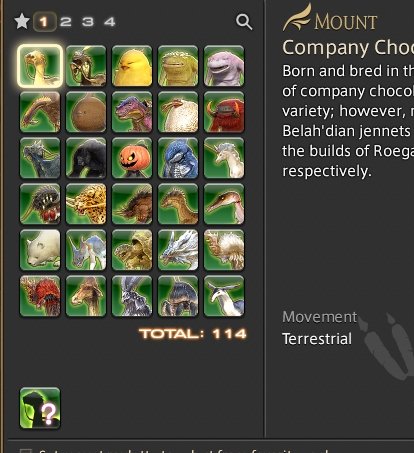Choose the white dragon mount icon
Screen dimensions: 414x453
coord(178,250)
